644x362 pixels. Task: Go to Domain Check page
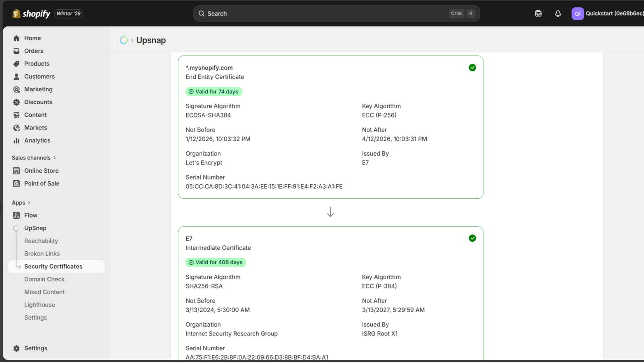tap(44, 279)
